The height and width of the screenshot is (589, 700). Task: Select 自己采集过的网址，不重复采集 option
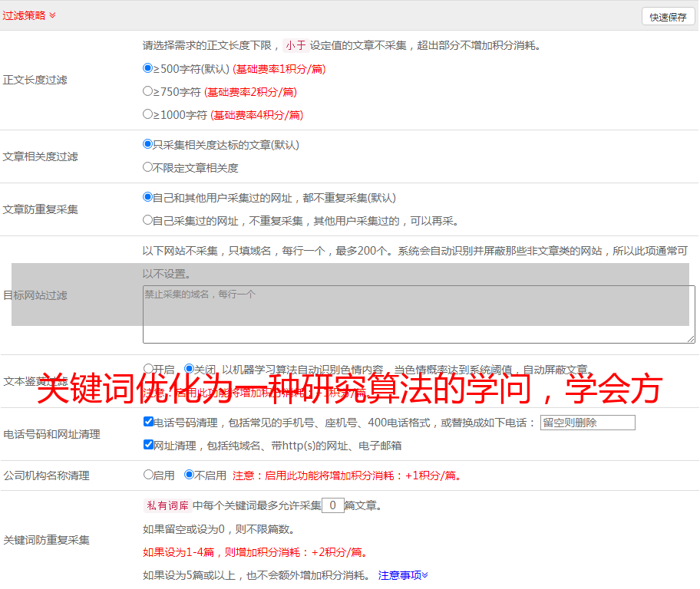(148, 220)
